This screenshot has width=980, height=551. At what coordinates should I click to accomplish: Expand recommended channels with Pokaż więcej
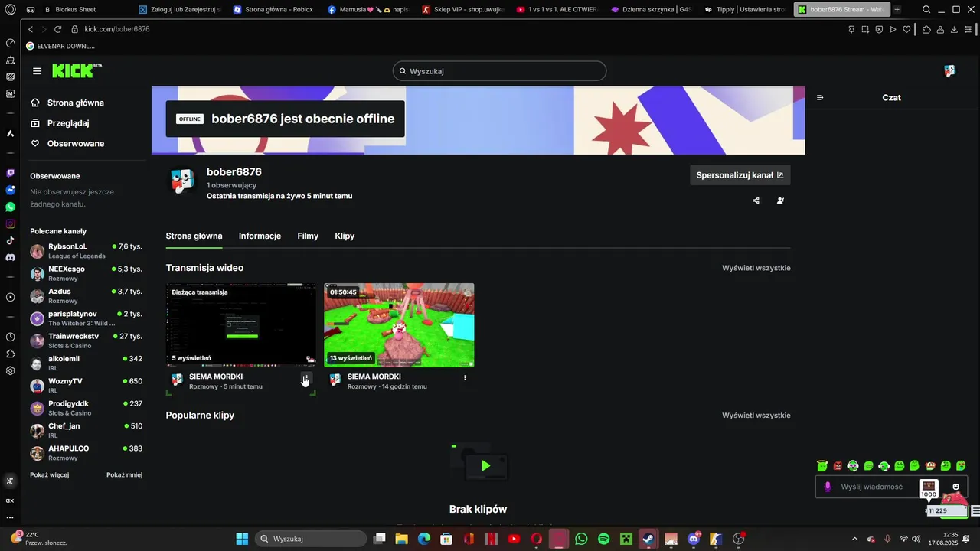tap(49, 474)
